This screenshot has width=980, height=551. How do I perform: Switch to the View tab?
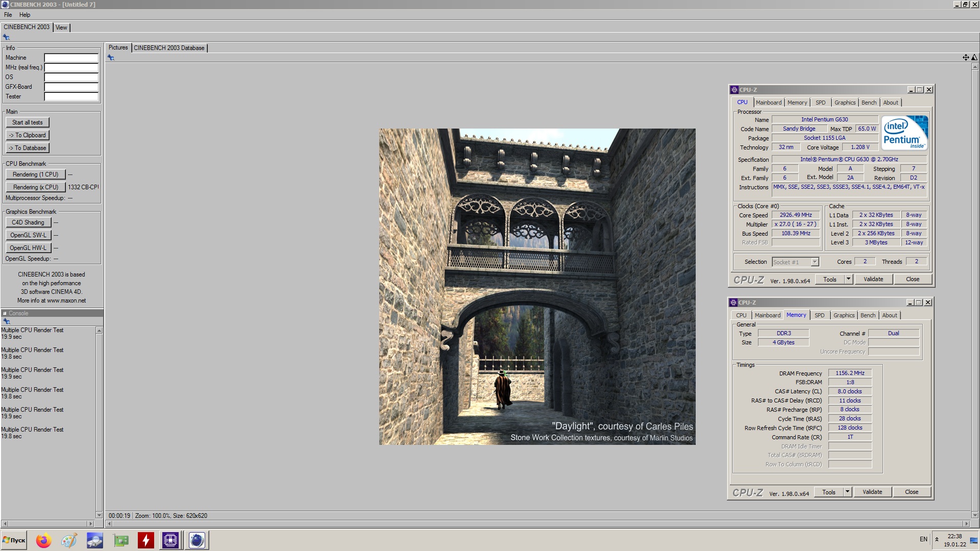coord(61,28)
